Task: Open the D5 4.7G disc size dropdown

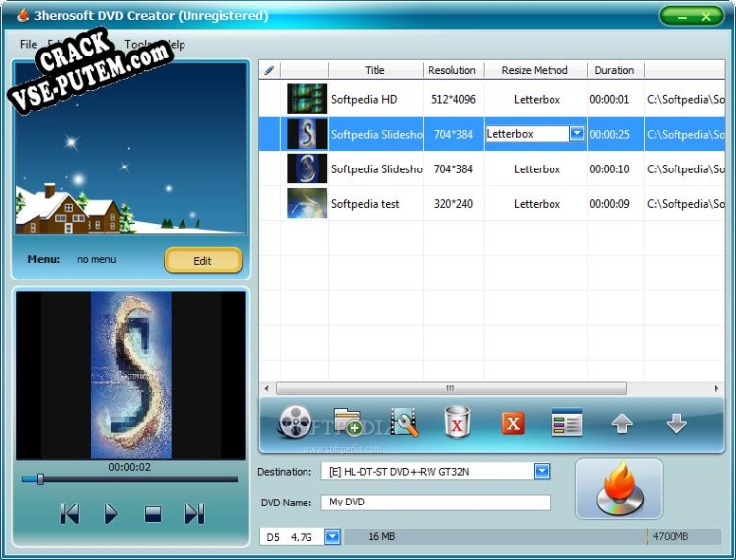Action: (x=333, y=536)
